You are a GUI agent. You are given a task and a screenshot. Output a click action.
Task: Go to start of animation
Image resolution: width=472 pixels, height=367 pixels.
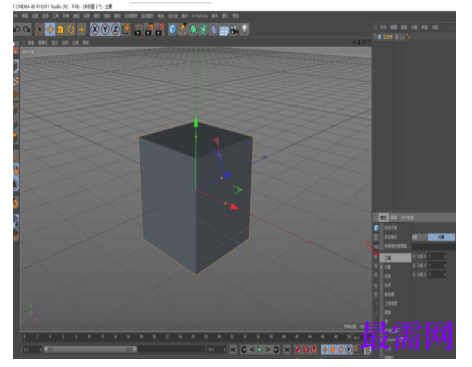pos(233,350)
